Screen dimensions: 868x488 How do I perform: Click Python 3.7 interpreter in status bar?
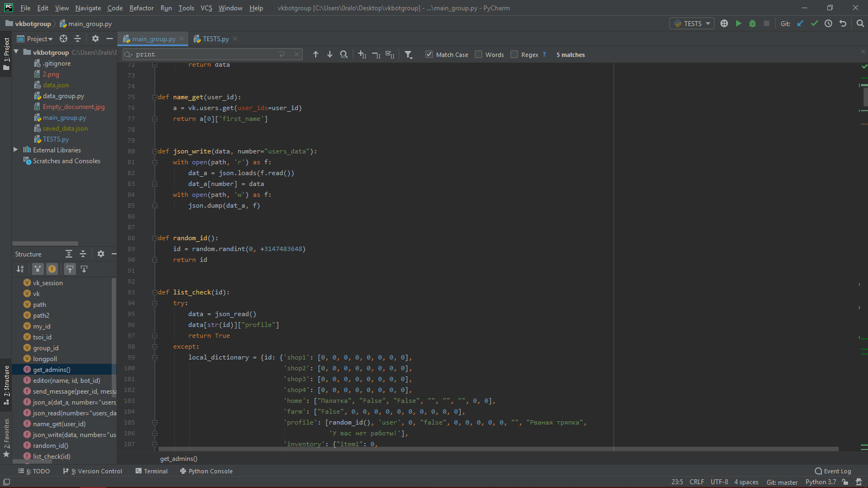[820, 482]
